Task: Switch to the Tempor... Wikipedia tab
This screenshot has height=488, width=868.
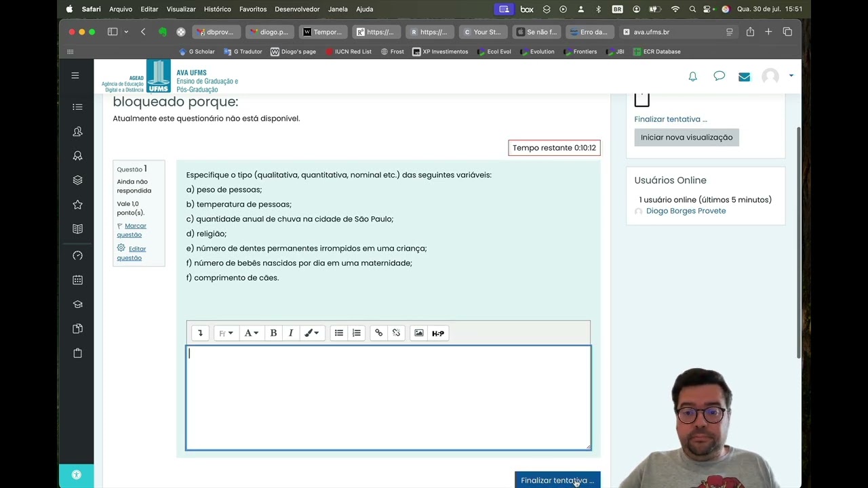Action: (323, 32)
